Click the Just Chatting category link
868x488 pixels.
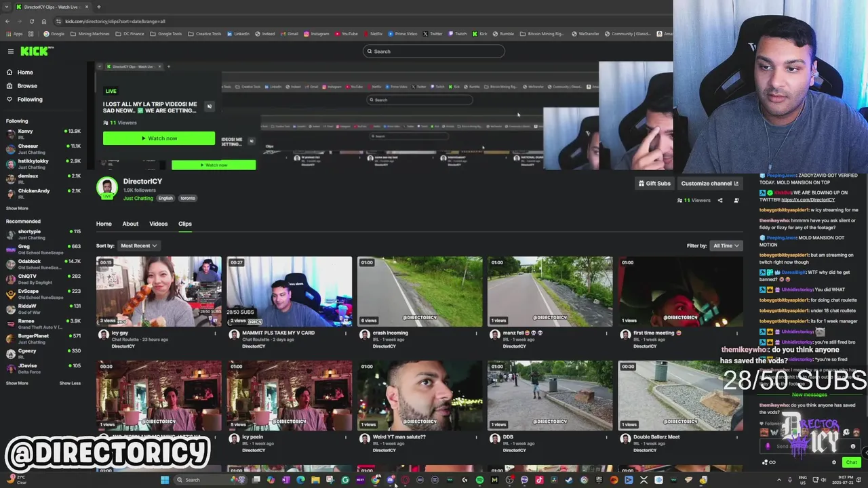click(x=138, y=198)
